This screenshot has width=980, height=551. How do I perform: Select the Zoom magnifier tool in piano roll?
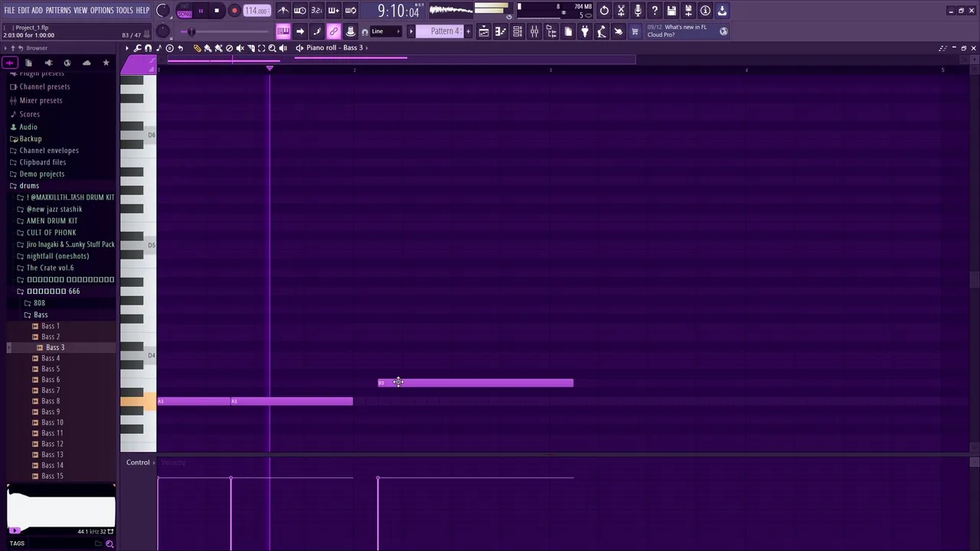[x=272, y=47]
